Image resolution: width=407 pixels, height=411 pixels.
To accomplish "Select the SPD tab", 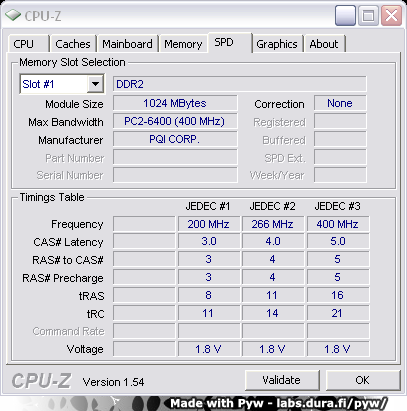I will pyautogui.click(x=230, y=43).
